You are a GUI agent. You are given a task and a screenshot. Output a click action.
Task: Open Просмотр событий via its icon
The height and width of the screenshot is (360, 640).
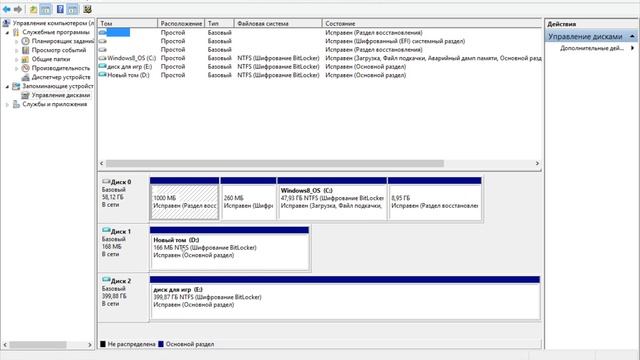(25, 50)
